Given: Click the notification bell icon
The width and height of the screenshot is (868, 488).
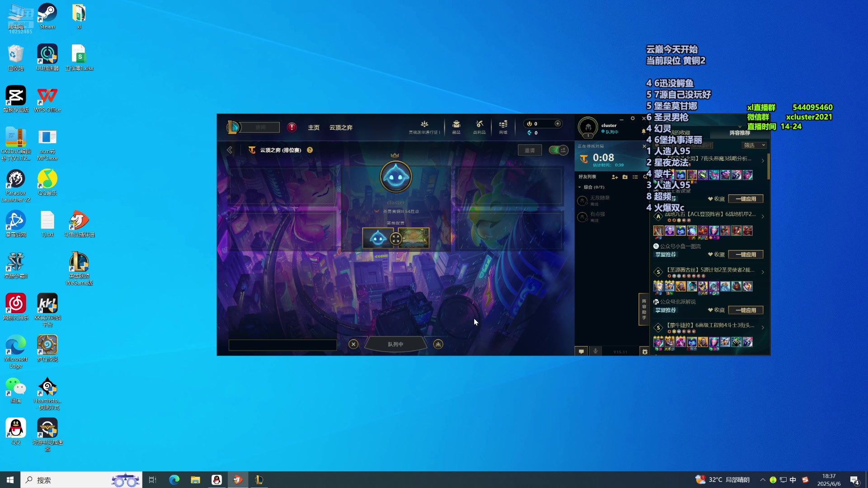Looking at the screenshot, I should (x=644, y=131).
